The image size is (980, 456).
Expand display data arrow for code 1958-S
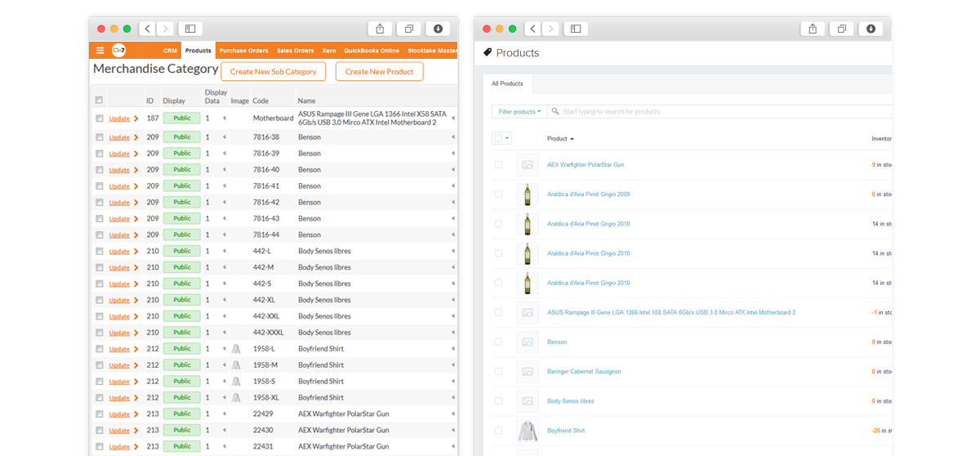(x=224, y=382)
